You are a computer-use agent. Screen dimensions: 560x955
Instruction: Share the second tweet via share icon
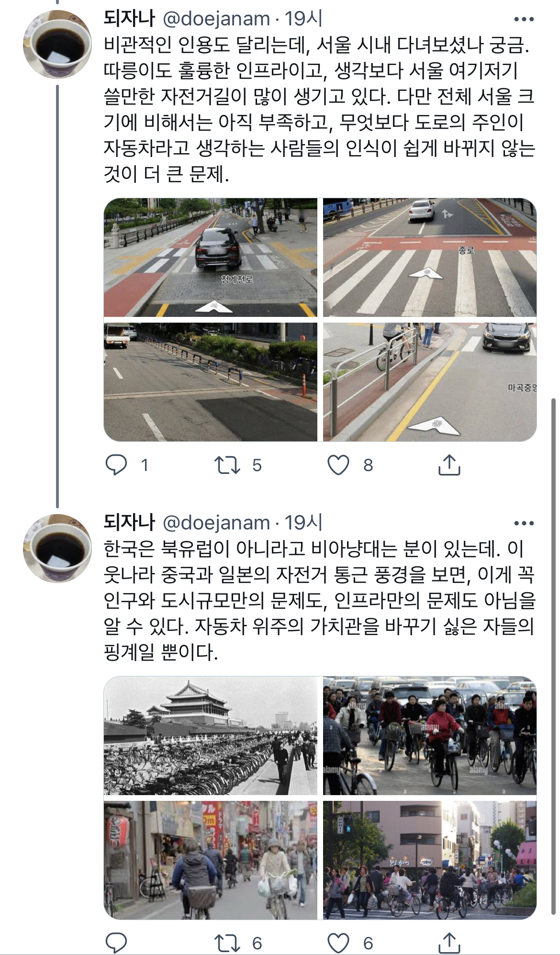449,943
